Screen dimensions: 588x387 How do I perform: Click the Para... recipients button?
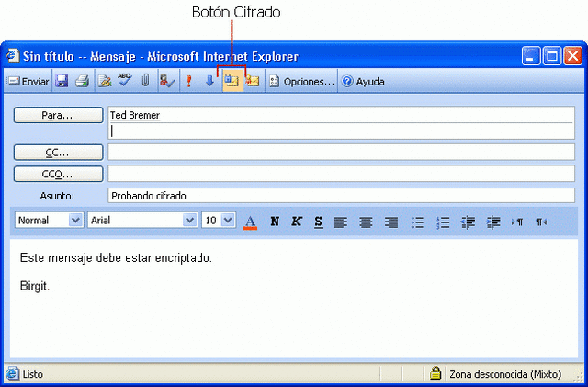58,115
